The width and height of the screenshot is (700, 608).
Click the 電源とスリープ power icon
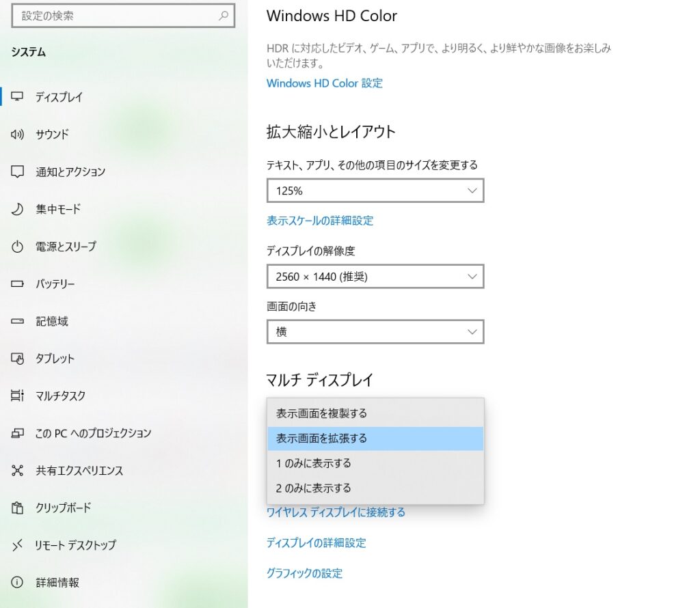tap(17, 246)
